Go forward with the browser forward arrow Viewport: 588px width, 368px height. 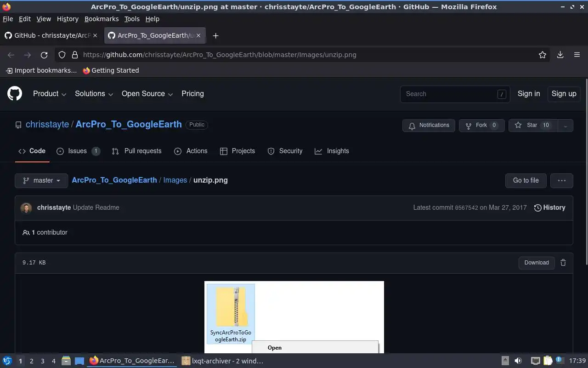(28, 55)
